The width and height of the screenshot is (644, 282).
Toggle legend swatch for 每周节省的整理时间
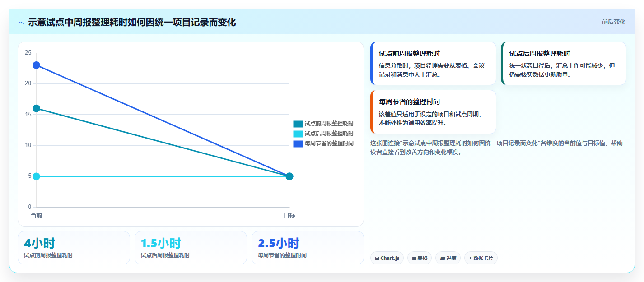[298, 143]
